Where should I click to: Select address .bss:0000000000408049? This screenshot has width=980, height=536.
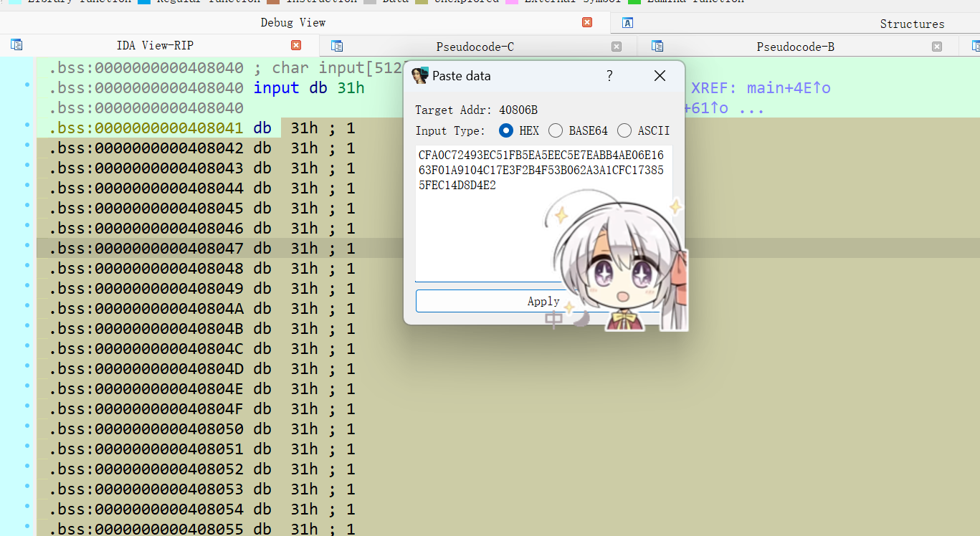point(146,288)
